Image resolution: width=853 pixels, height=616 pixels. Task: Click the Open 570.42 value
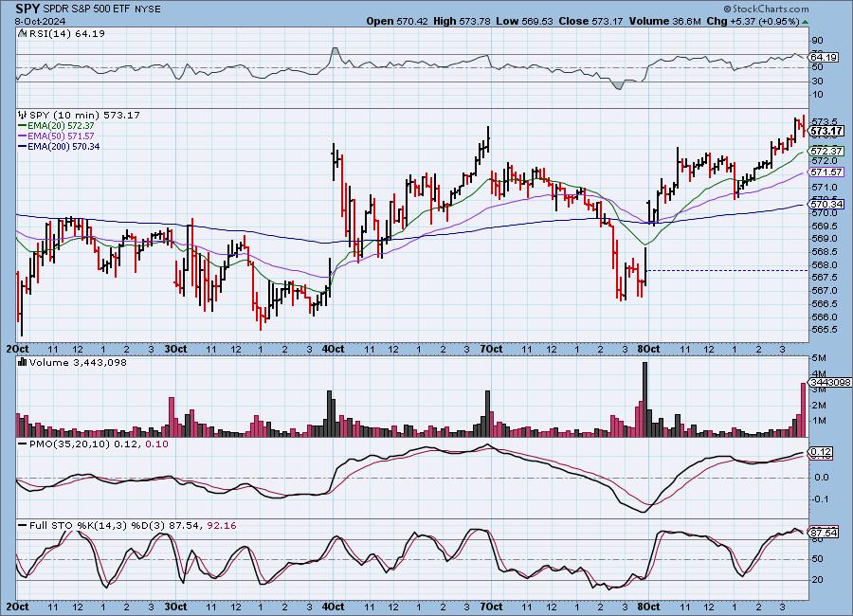(x=397, y=21)
